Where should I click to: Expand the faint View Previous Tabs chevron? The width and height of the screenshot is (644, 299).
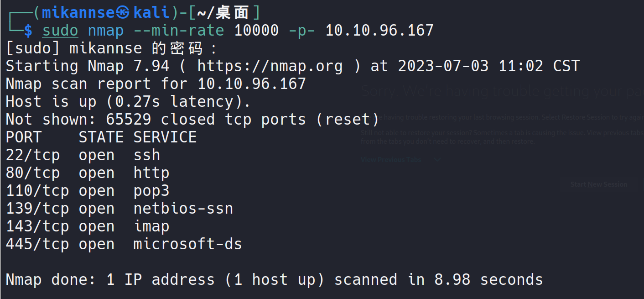[x=437, y=160]
